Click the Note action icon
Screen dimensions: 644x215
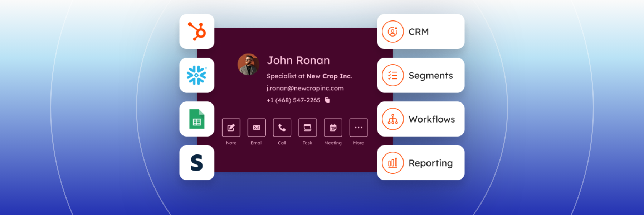pyautogui.click(x=231, y=128)
